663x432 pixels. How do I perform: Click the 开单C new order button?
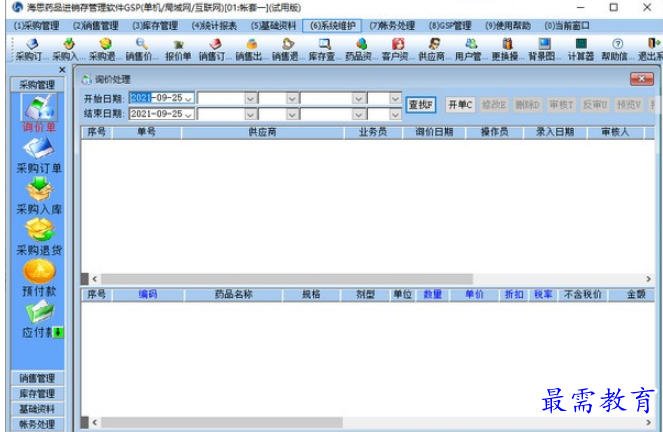460,104
